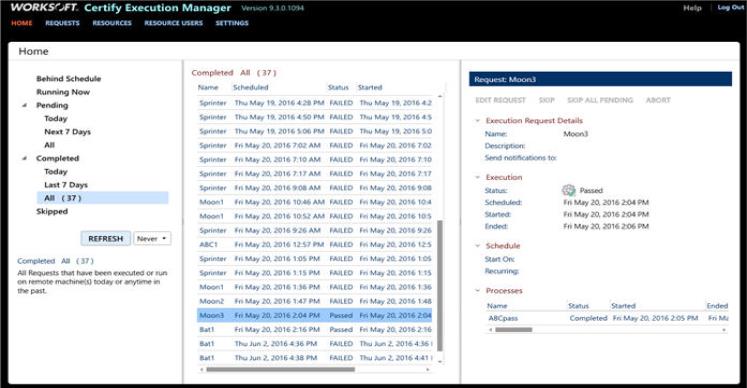Screen dimensions: 747x388
Task: Click SKIP ALL PENDING action
Action: (x=600, y=100)
